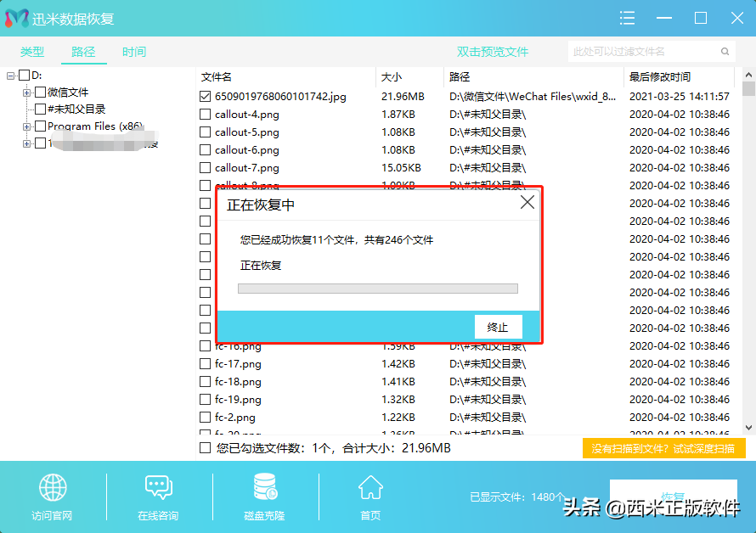Click the 21.96MB size cell
Screen dimensions: 756x533
pos(403,97)
